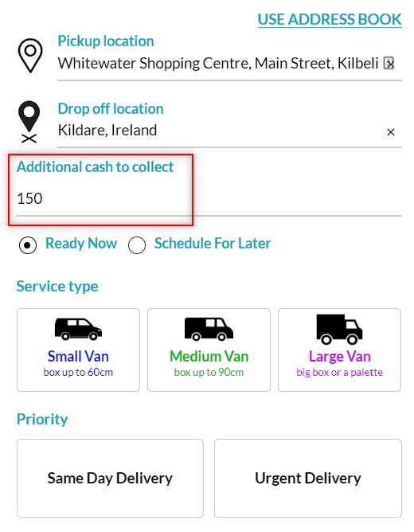The image size is (414, 532).
Task: Click the Schedule For Later label
Action: click(x=213, y=243)
